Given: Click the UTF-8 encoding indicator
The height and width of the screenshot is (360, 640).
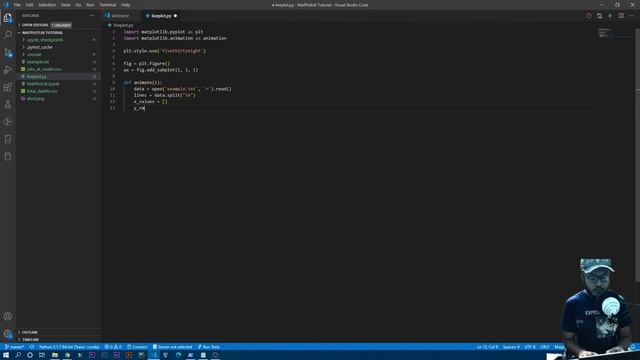Looking at the screenshot, I should click(x=530, y=347).
